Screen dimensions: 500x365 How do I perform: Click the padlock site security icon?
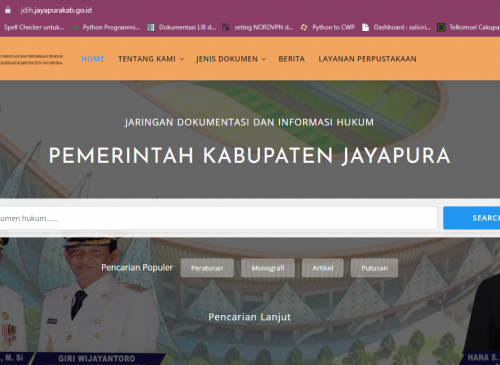8,10
